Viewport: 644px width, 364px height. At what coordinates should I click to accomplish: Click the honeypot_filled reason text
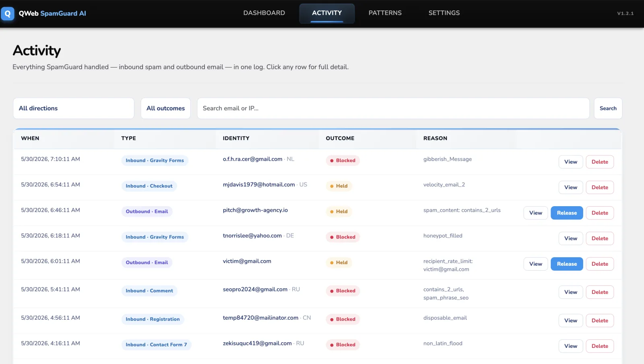(x=443, y=236)
